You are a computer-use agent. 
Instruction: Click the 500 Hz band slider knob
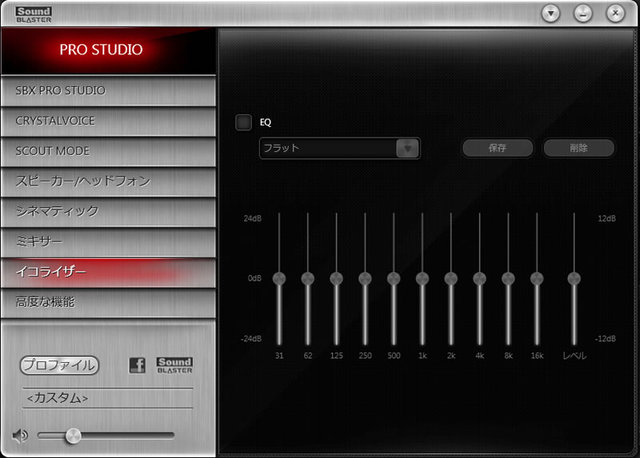(x=393, y=278)
